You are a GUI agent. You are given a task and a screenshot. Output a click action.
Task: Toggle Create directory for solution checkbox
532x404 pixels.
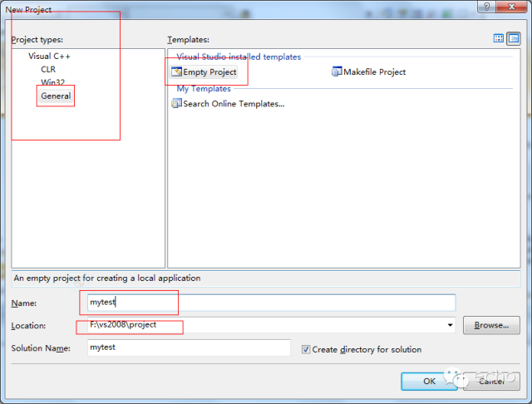pos(306,349)
